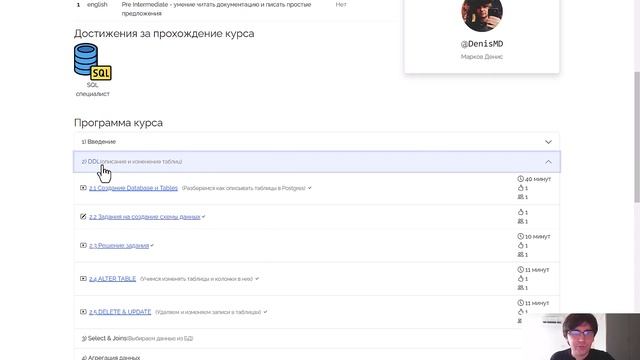Click the like icon of lesson 2.2
Viewport: 640px width, 360px height.
(520, 212)
